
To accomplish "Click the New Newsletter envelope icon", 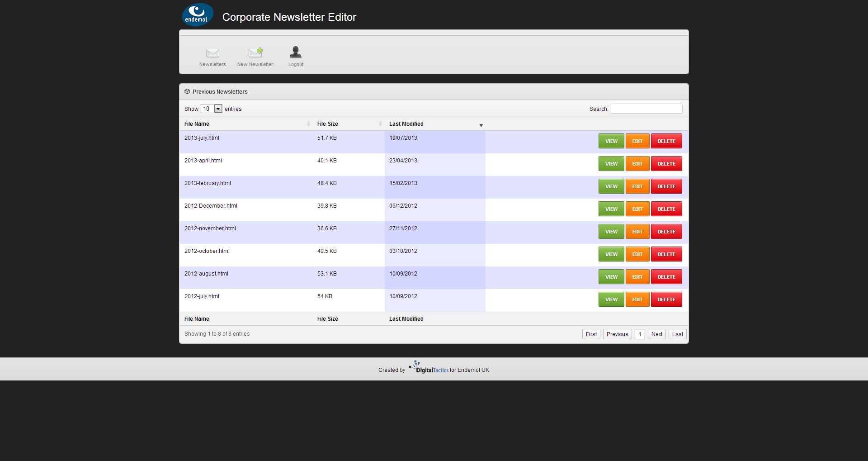I will 255,53.
